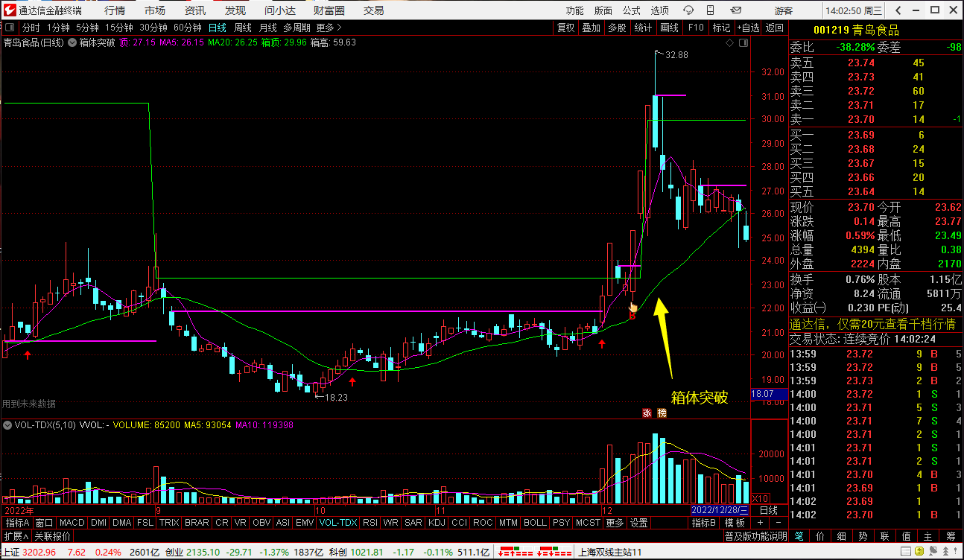Click the 榜 tag icon under the chart

[662, 413]
